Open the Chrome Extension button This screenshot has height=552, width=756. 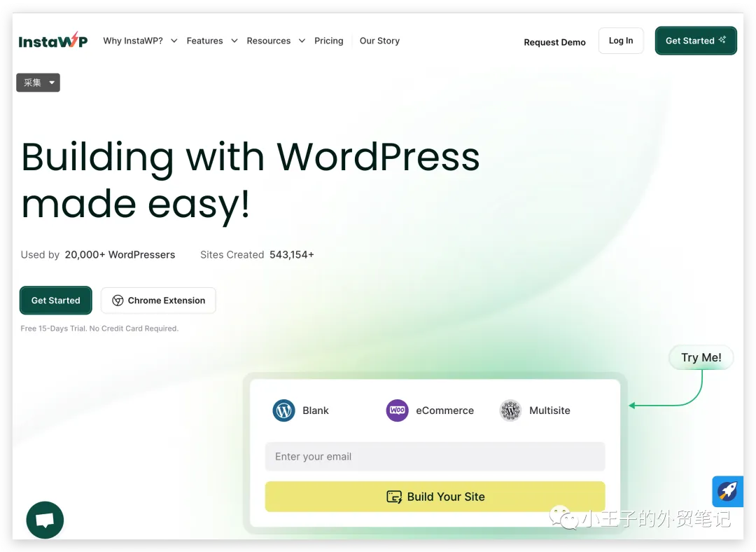(x=158, y=300)
